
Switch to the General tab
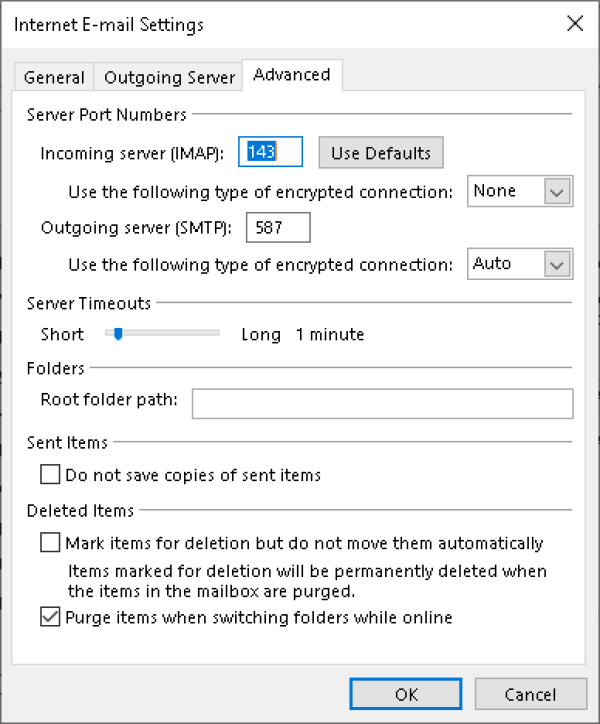54,77
